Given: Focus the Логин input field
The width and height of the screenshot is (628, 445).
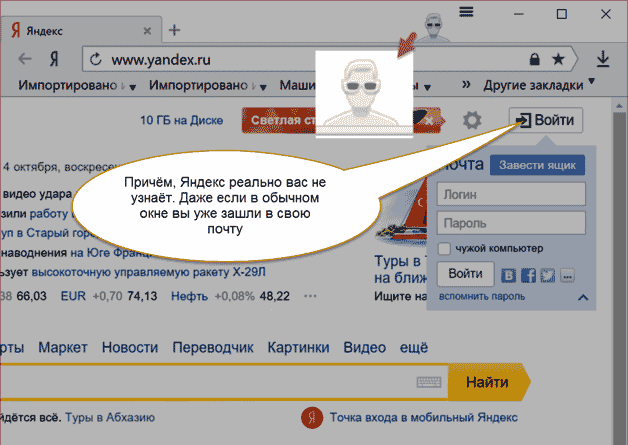Looking at the screenshot, I should click(511, 194).
